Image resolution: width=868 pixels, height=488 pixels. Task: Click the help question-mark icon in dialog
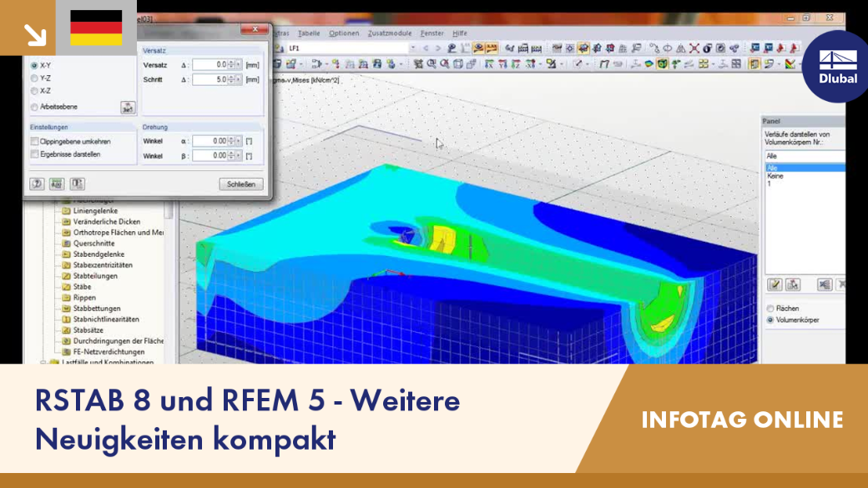click(37, 184)
